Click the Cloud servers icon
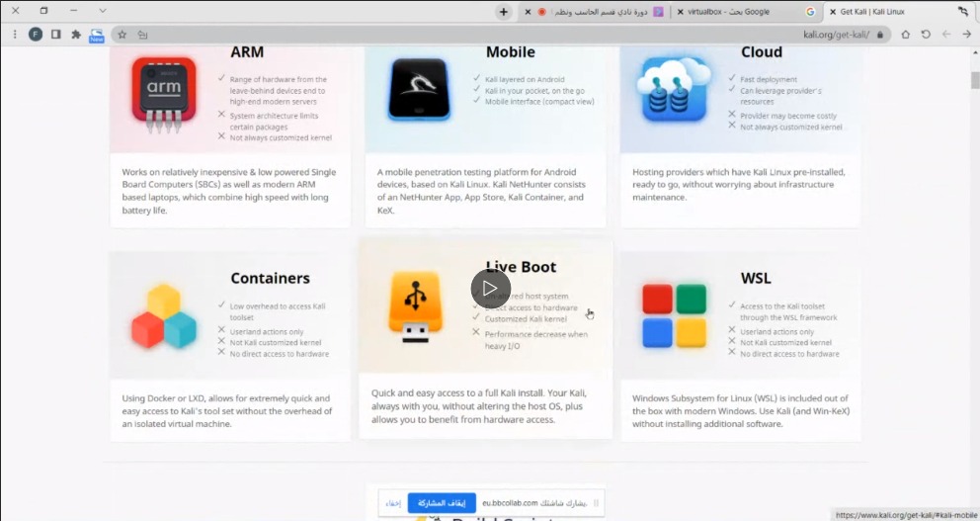980x521 pixels. click(x=674, y=89)
